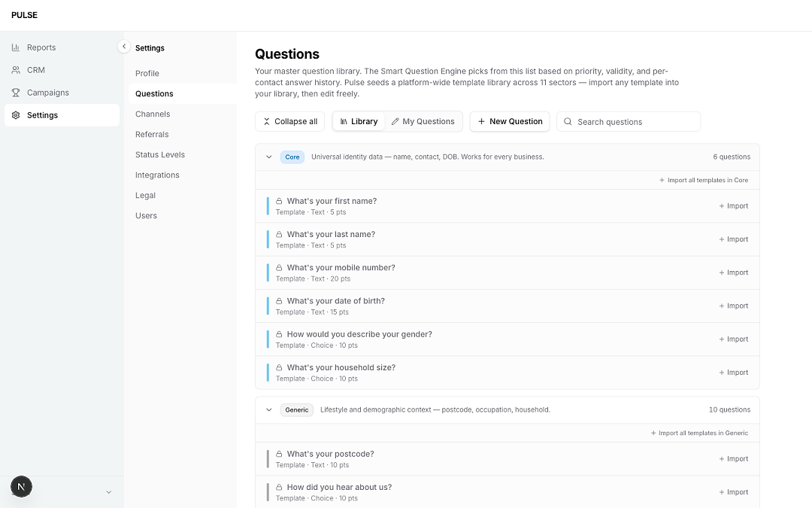Import the date of birth question
Screen dimensions: 812x508
pyautogui.click(x=733, y=306)
